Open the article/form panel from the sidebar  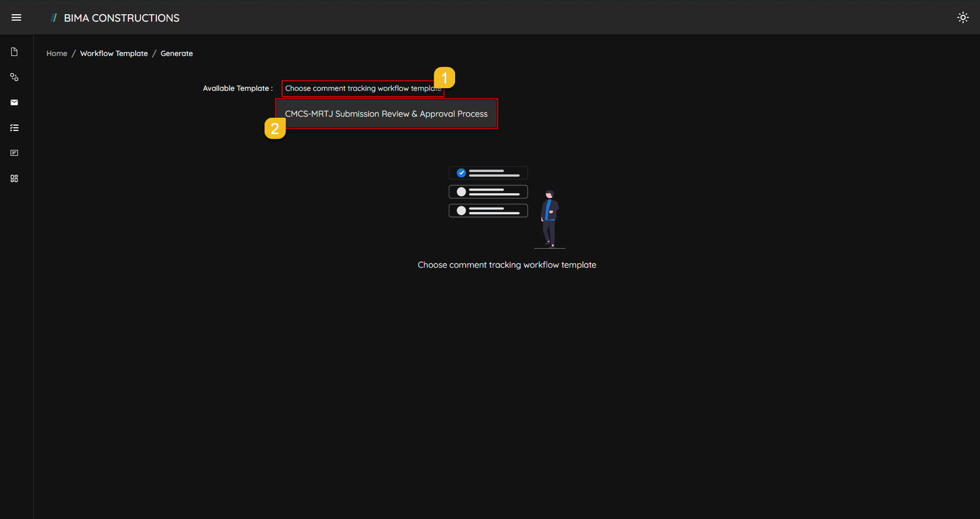[14, 153]
